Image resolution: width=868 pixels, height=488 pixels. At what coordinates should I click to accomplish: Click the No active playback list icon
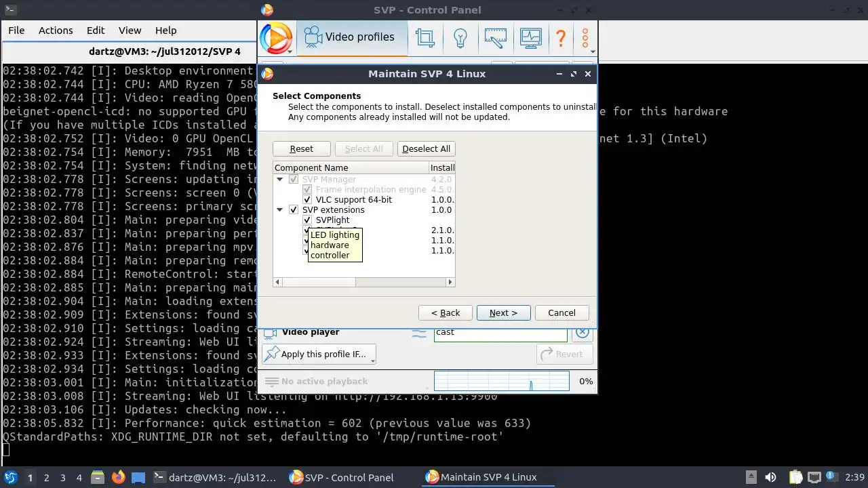[271, 382]
